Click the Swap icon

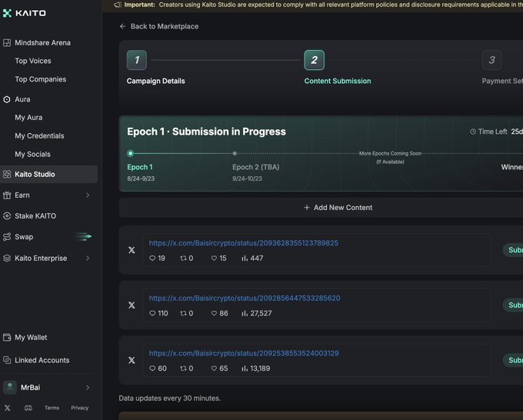(7, 237)
